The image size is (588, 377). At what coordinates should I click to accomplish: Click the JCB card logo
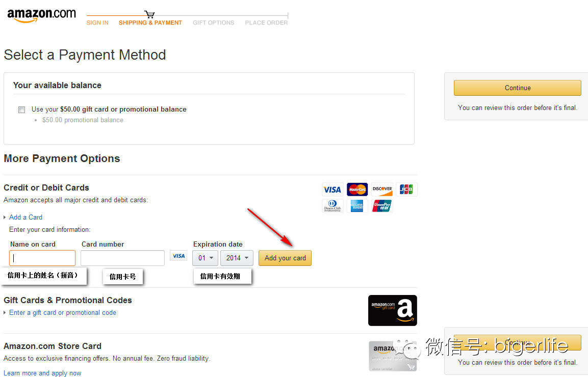coord(406,189)
